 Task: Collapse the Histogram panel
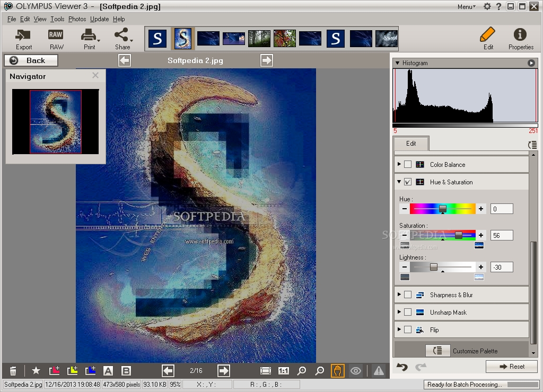[x=397, y=63]
